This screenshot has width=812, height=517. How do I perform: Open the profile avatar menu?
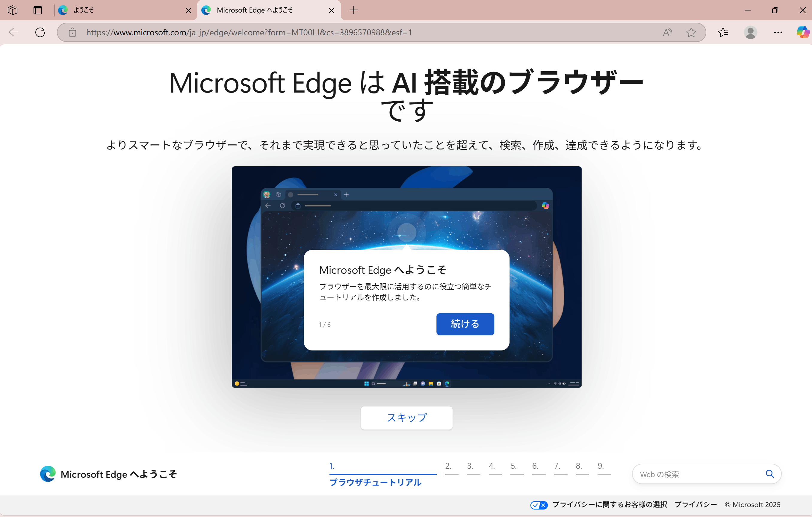pos(750,32)
